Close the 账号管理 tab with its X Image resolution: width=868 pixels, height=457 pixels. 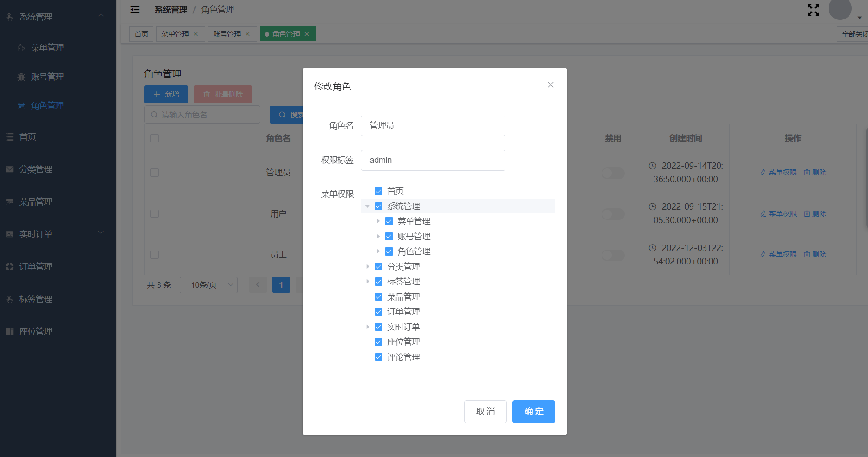[247, 34]
